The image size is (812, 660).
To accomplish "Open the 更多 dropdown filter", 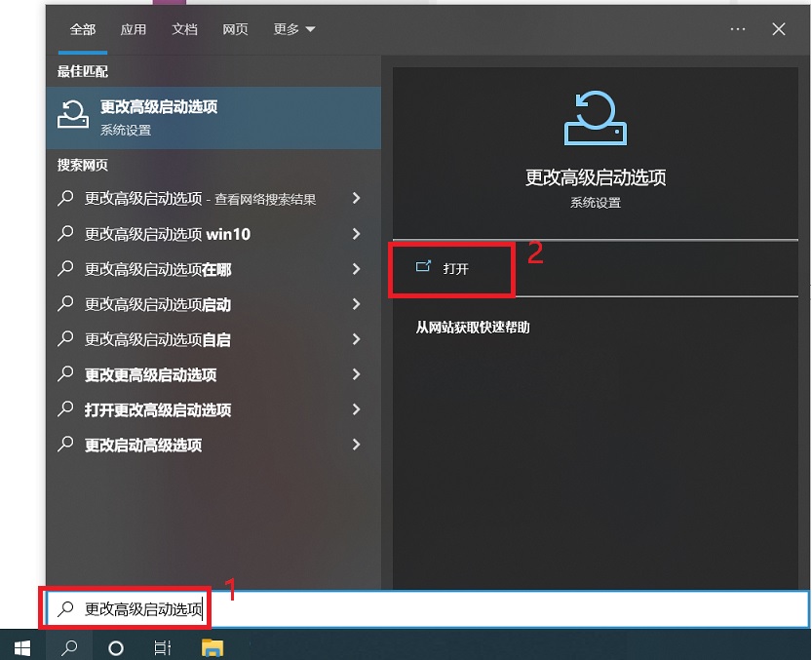I will pyautogui.click(x=294, y=29).
